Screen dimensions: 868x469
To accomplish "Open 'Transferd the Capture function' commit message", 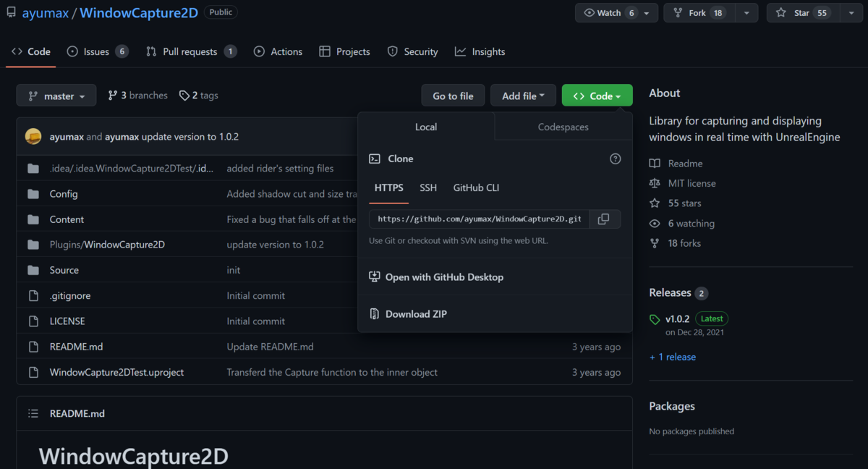I will click(332, 372).
